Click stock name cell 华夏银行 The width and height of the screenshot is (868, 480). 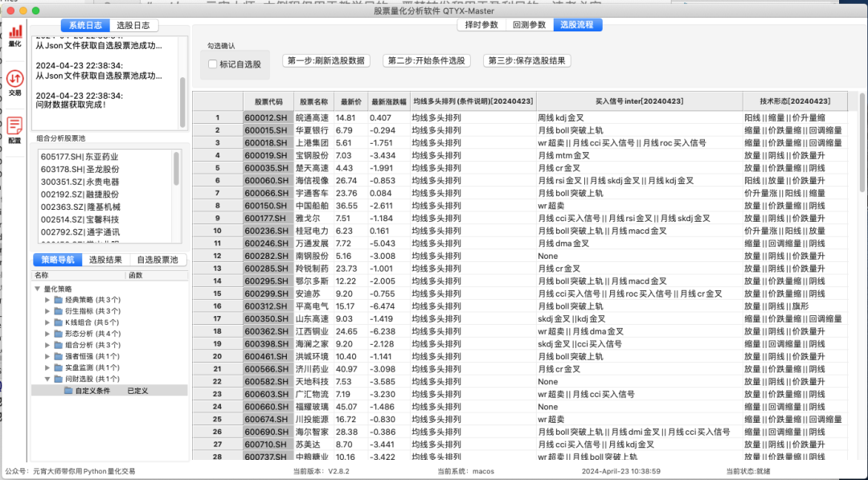tap(314, 131)
